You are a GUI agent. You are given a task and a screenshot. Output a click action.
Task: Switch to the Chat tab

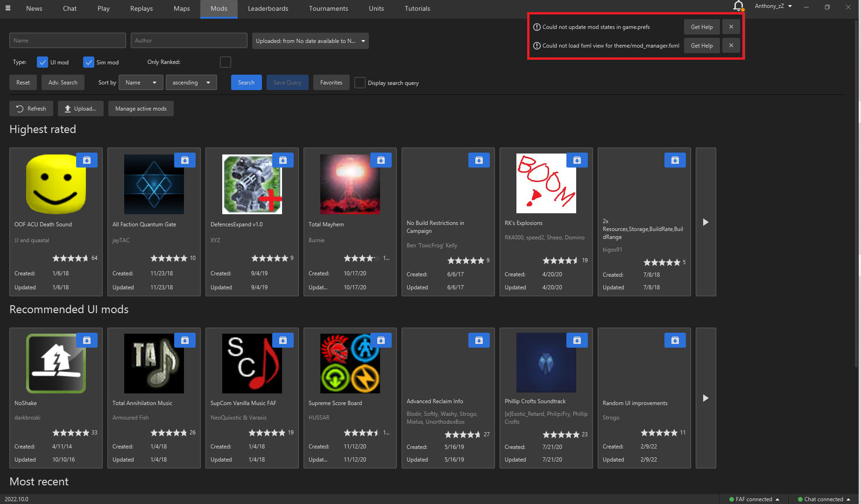tap(70, 8)
